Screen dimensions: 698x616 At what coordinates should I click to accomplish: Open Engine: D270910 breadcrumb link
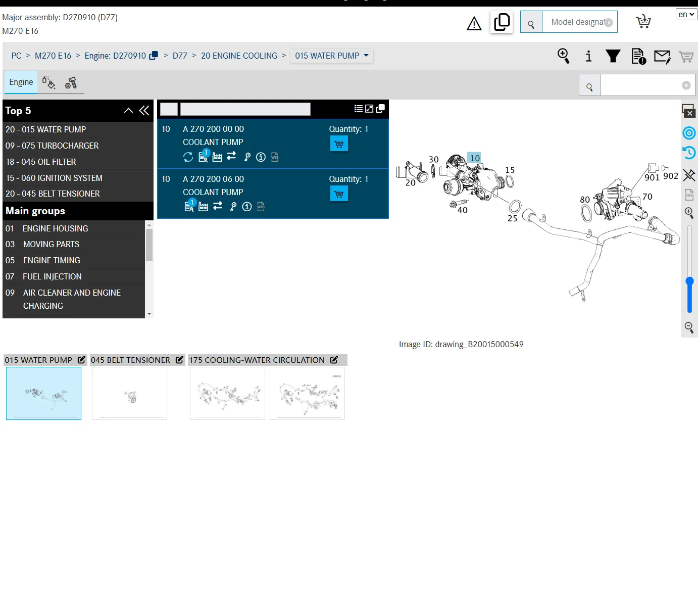[x=115, y=56]
